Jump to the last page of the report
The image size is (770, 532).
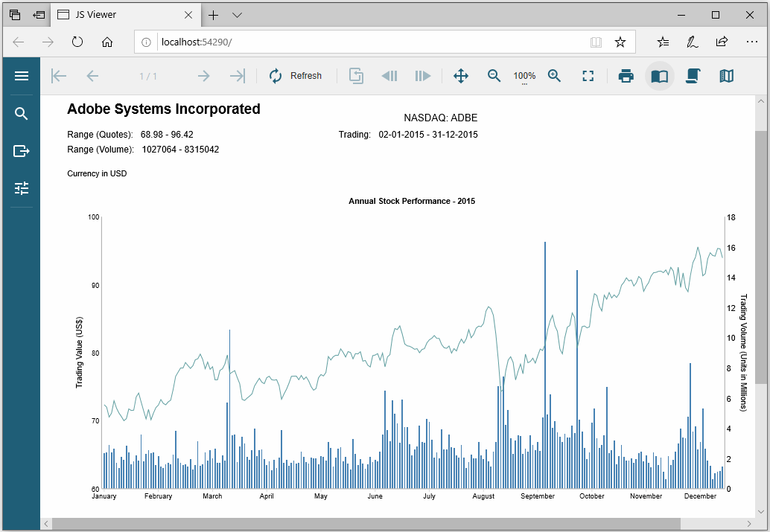pos(237,75)
